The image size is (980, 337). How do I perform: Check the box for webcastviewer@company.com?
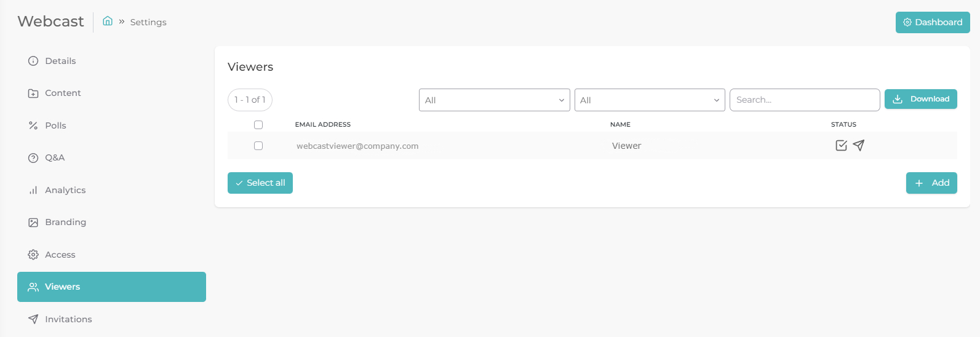tap(258, 146)
